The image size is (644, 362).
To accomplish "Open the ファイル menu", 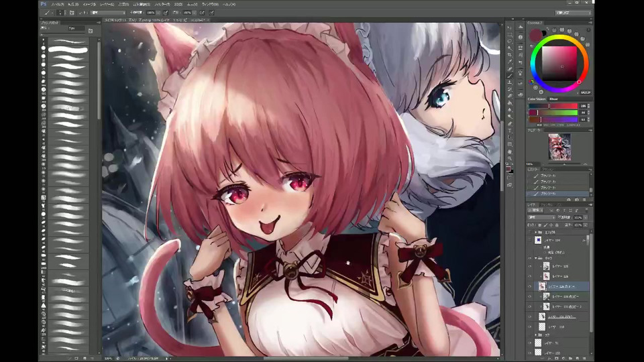I will click(x=58, y=4).
